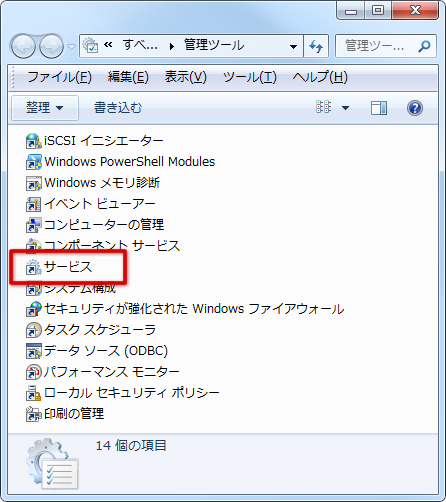Click the refresh button beside address bar
The width and height of the screenshot is (446, 502).
tap(316, 46)
